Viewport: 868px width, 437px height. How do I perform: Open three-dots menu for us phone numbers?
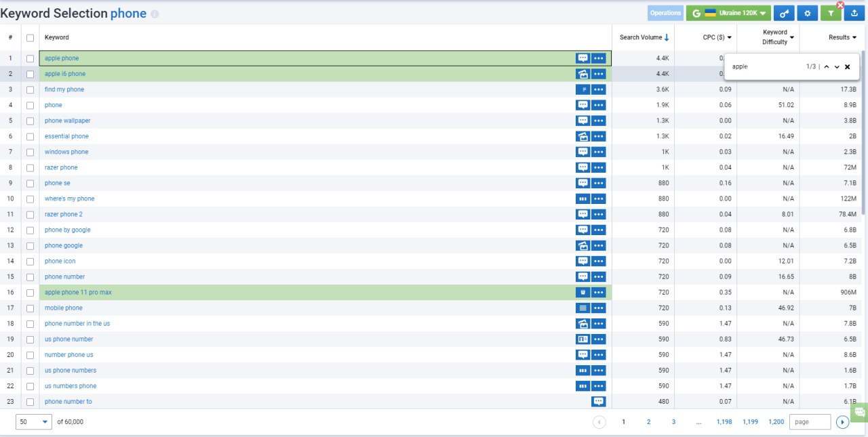tap(599, 370)
